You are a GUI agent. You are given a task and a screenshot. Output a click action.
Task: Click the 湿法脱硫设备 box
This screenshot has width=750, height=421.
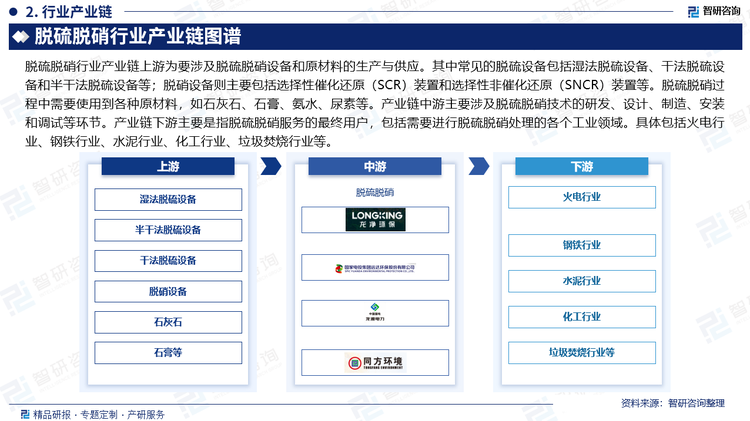pyautogui.click(x=168, y=199)
